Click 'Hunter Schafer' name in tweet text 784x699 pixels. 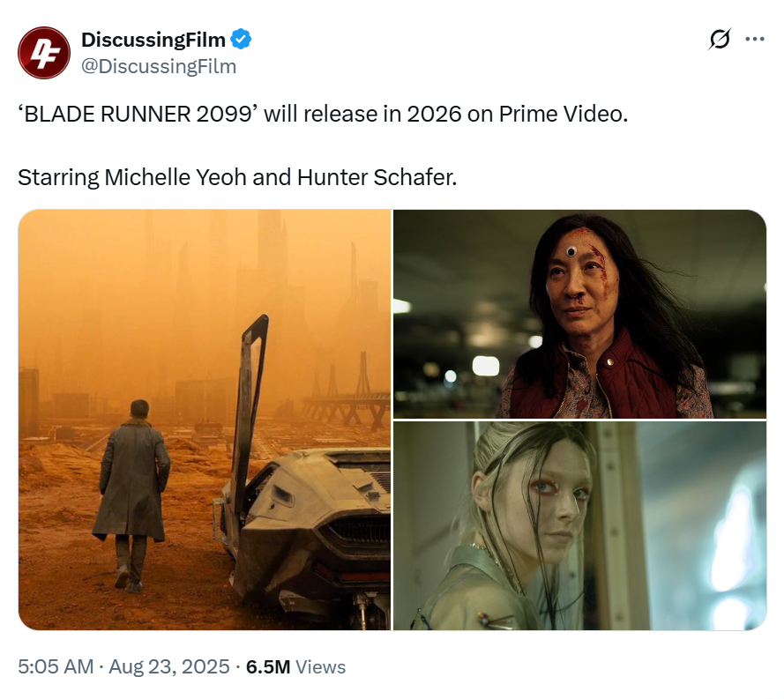[x=377, y=177]
